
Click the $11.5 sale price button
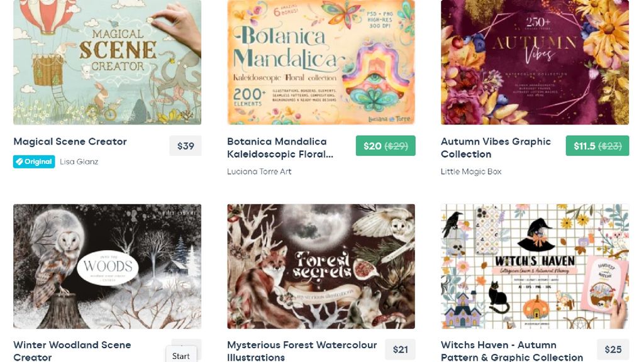[x=597, y=145]
